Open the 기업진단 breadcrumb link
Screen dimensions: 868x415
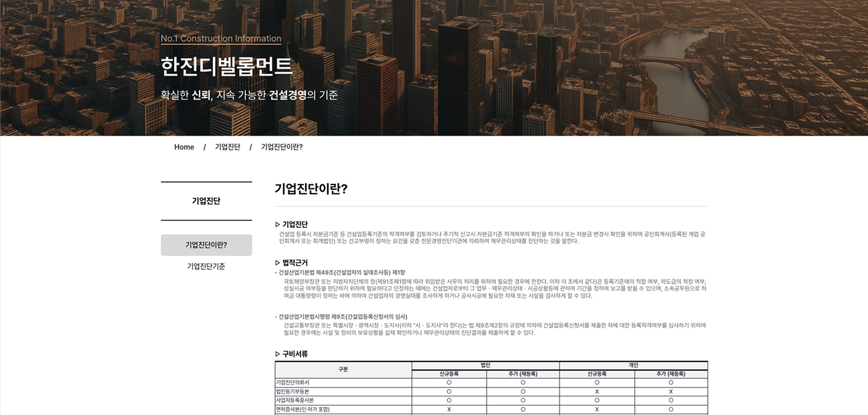click(227, 147)
